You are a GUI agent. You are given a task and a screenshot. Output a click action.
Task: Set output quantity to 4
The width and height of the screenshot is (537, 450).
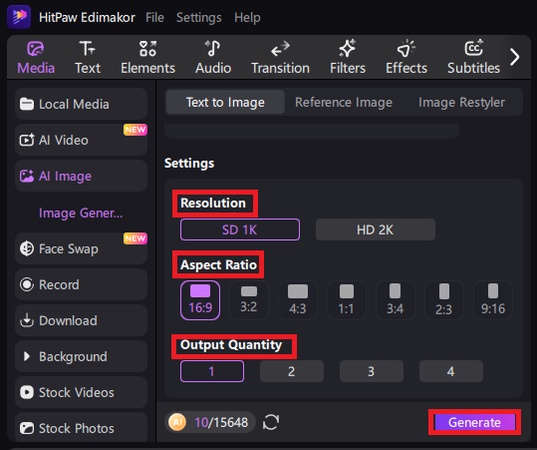[x=451, y=371]
